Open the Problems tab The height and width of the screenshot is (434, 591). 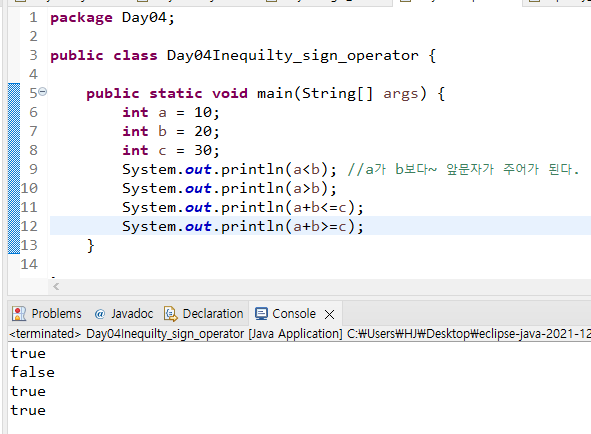click(x=47, y=314)
